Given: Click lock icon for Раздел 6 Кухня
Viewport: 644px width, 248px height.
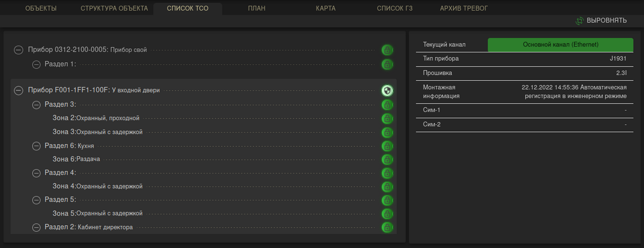Looking at the screenshot, I should (x=387, y=146).
